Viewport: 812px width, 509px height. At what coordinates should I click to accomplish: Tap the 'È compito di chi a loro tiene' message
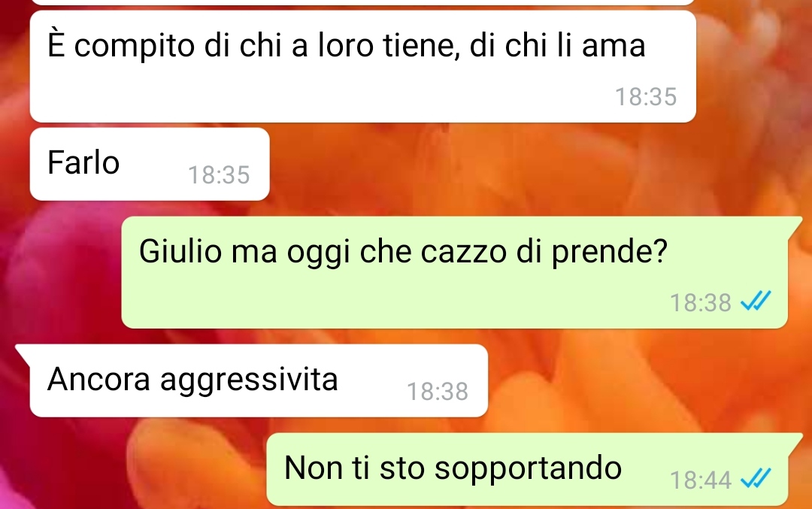pos(362,66)
